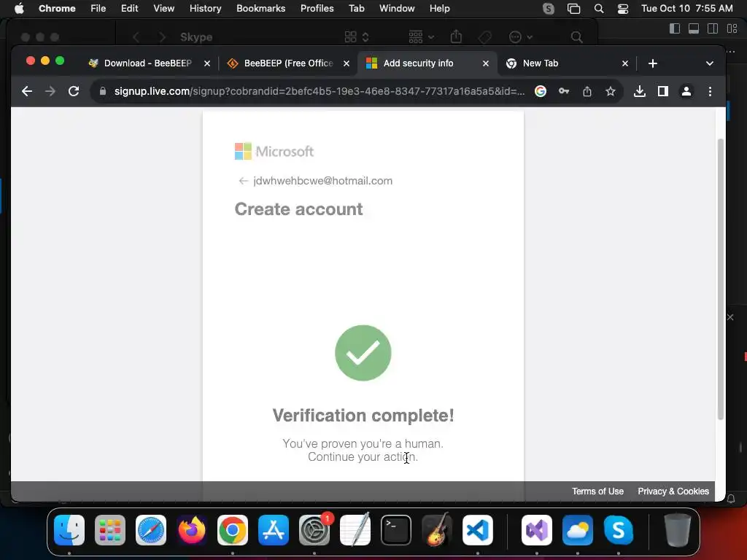747x560 pixels.
Task: Click the lock site-info icon
Action: pyautogui.click(x=102, y=91)
